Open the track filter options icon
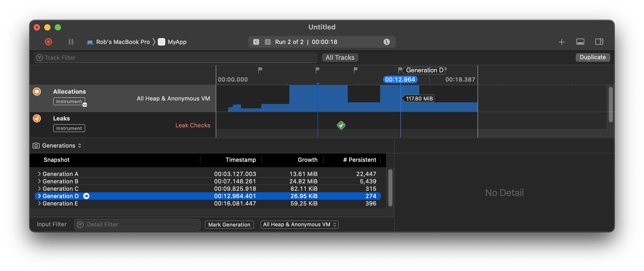Viewport: 644px width, 271px height. [x=39, y=58]
